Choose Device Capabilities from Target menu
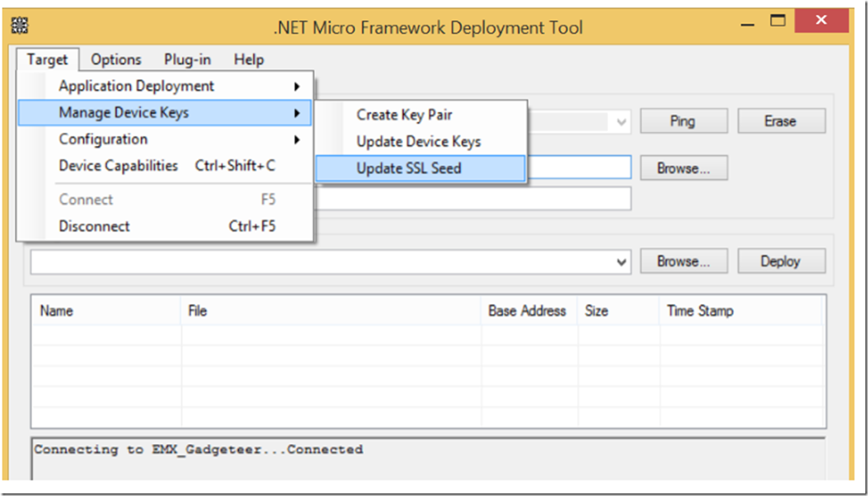 pyautogui.click(x=165, y=166)
